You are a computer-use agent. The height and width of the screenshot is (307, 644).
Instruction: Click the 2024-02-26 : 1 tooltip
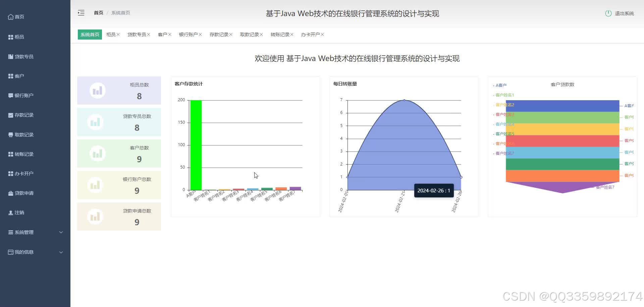pyautogui.click(x=434, y=190)
